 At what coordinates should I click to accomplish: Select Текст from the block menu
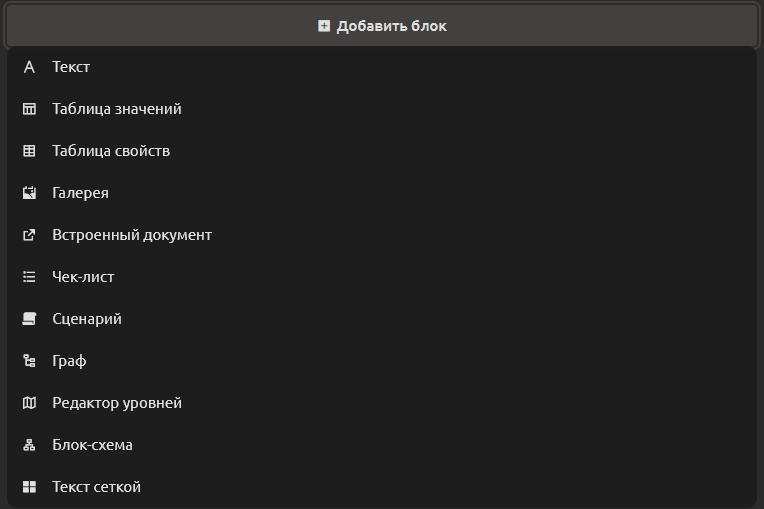pos(382,67)
